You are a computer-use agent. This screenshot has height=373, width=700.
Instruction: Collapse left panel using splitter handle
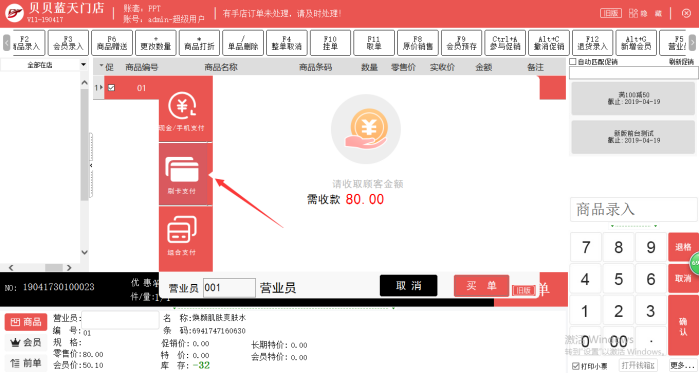(x=91, y=166)
